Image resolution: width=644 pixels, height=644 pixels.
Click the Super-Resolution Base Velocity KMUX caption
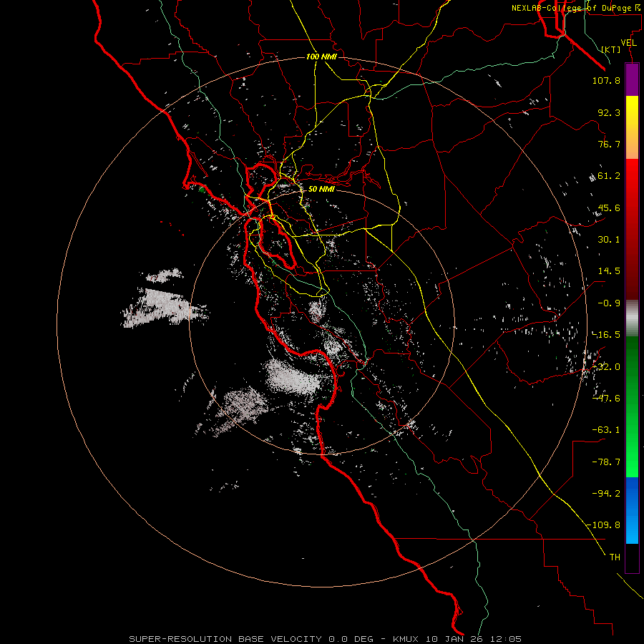pos(326,639)
